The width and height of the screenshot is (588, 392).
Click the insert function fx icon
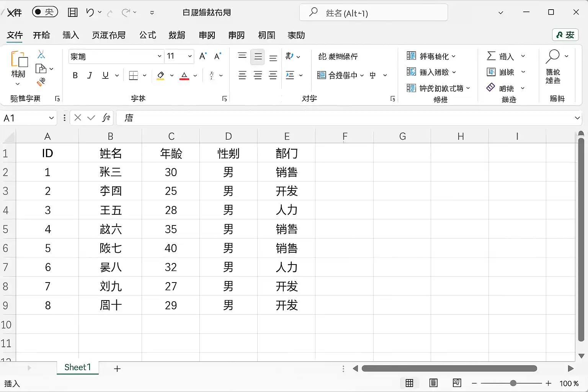106,118
